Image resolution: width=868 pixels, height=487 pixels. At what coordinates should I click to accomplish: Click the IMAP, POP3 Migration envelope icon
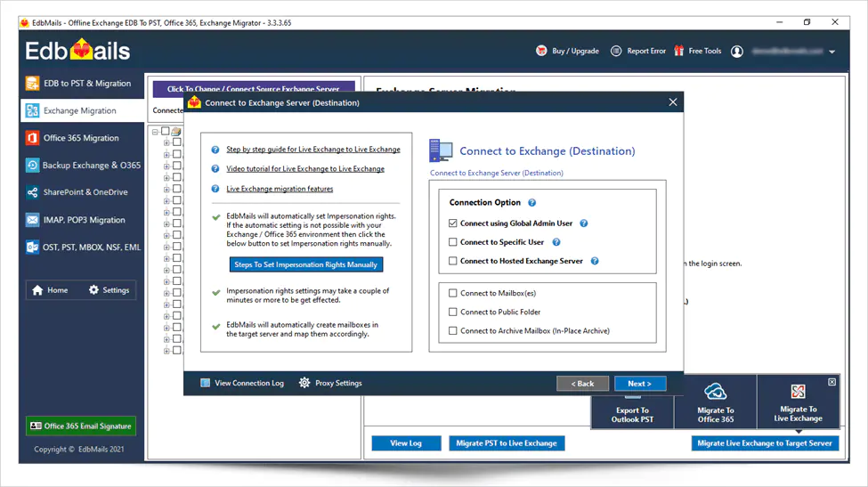click(33, 220)
